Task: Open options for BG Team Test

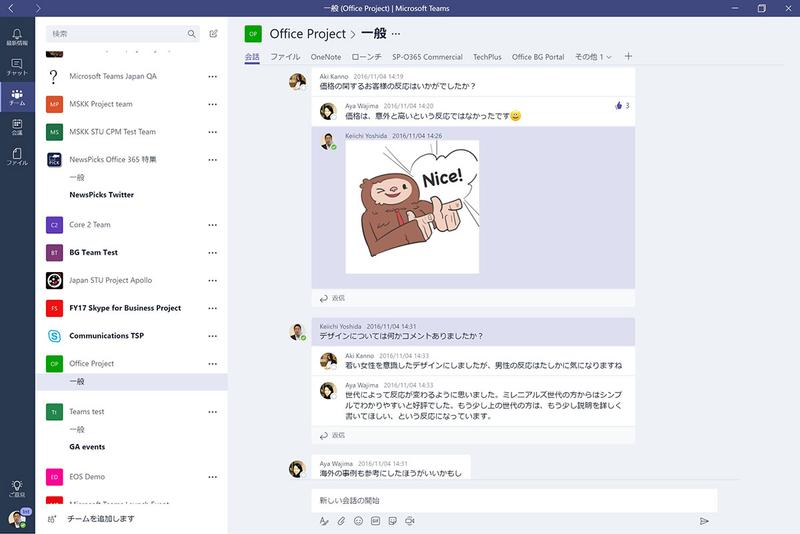Action: 213,252
